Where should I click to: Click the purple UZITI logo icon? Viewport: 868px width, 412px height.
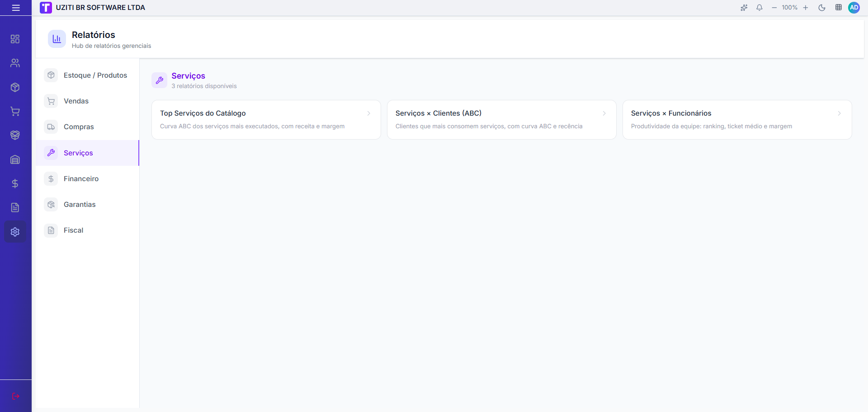(46, 8)
